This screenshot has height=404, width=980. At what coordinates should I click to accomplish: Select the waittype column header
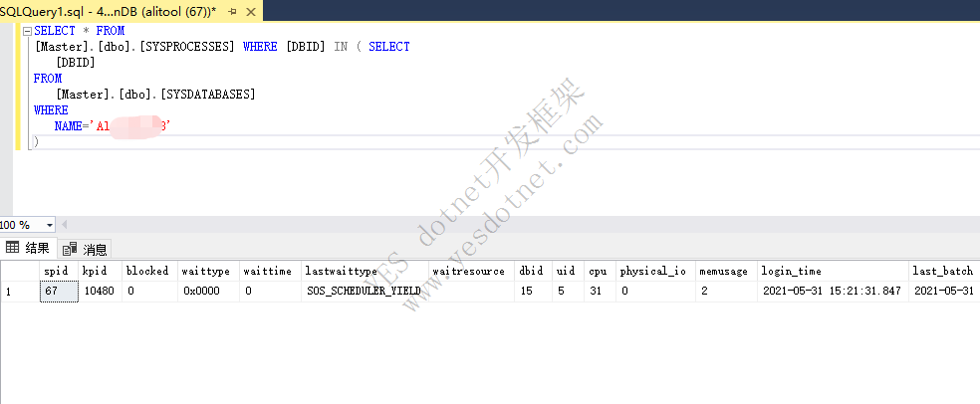[x=208, y=271]
